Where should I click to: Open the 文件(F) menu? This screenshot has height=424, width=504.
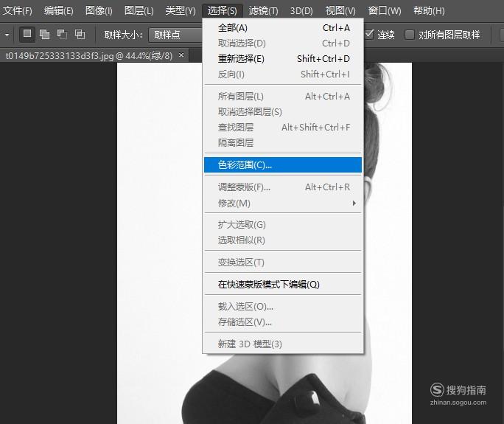point(18,10)
